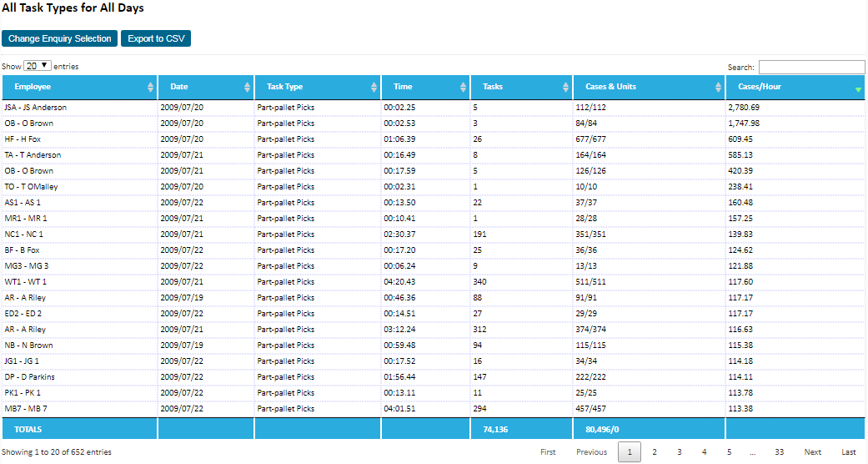Click the Cases & Units sort arrows

pos(718,87)
